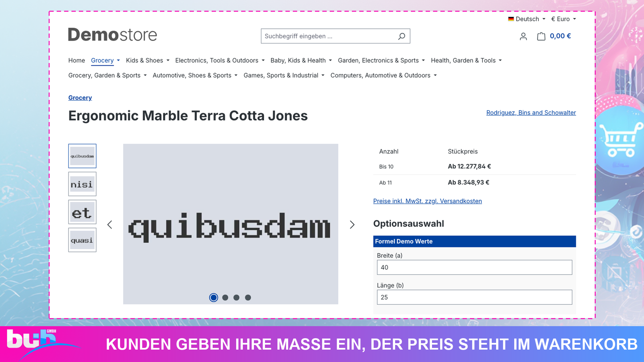Image resolution: width=644 pixels, height=362 pixels.
Task: Expand Grocery, Garden & Sports menu
Action: (107, 75)
